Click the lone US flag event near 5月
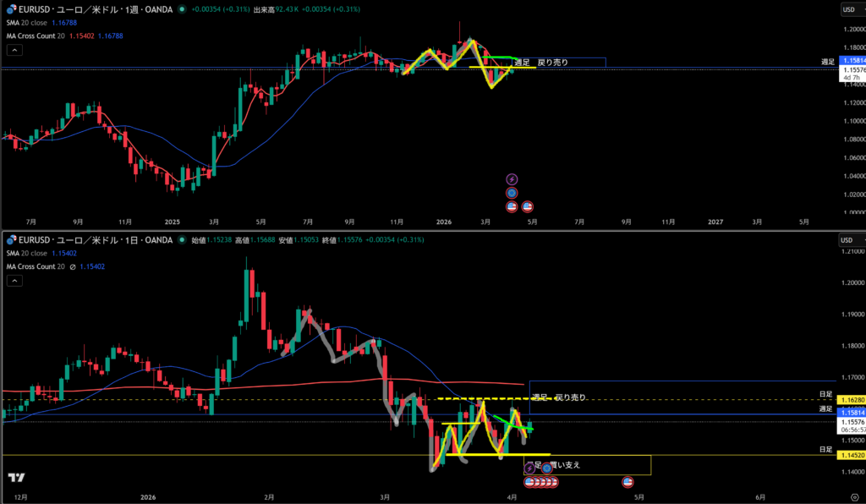The image size is (866, 504). click(x=628, y=481)
